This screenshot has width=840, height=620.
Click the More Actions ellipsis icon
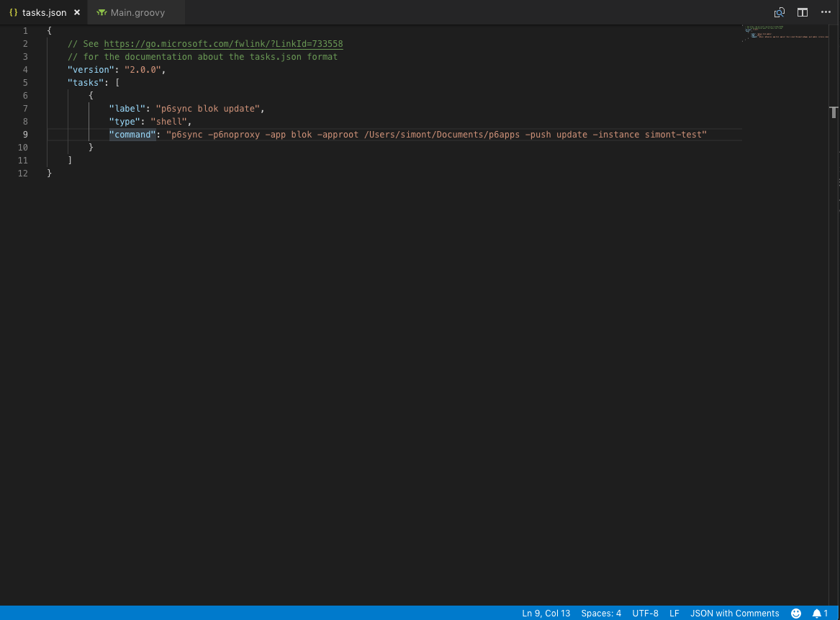coord(826,12)
